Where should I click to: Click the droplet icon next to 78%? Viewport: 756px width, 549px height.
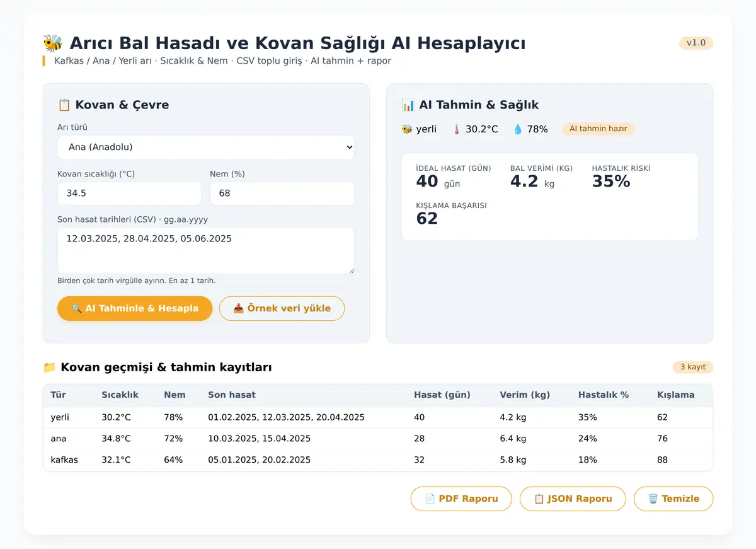click(518, 129)
